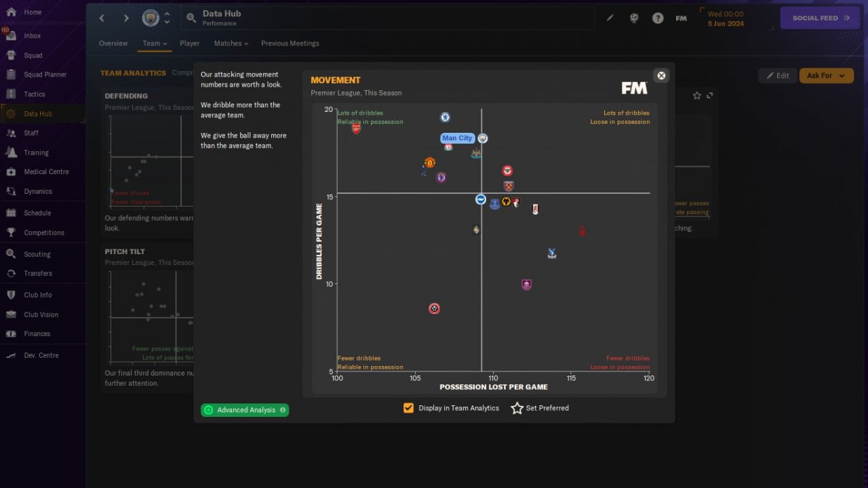Click the pencil edit icon in top bar
This screenshot has width=868, height=488.
pos(610,18)
